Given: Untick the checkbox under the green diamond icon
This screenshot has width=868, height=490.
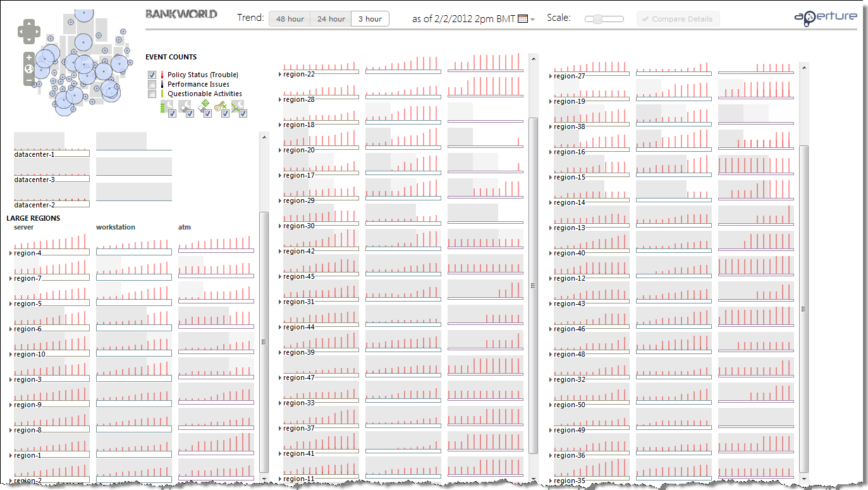Looking at the screenshot, I should tap(207, 113).
